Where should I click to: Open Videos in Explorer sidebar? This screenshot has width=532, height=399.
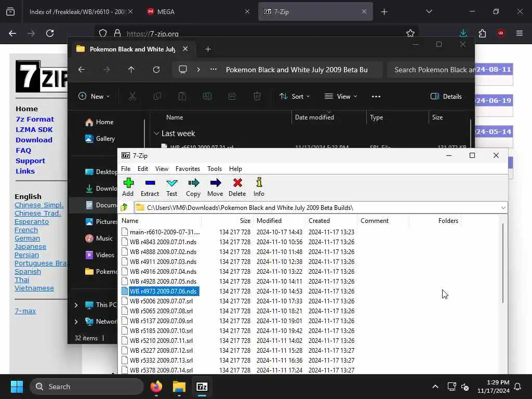pos(100,255)
